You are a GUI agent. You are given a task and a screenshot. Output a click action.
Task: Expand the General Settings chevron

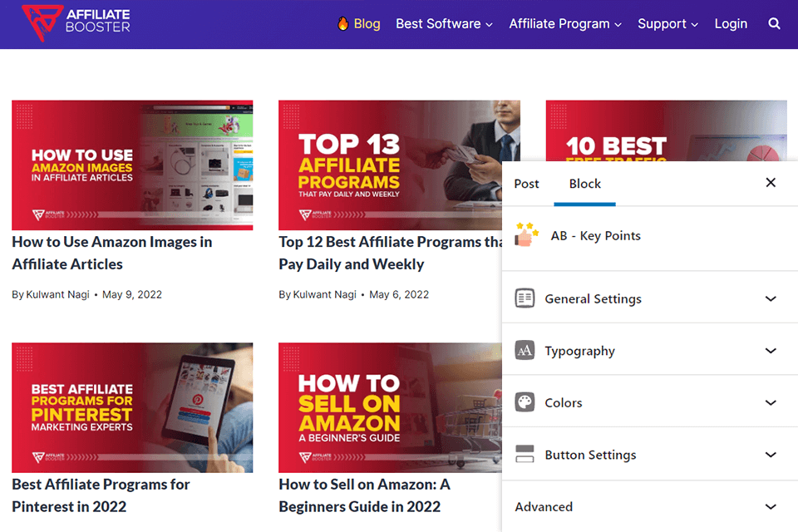(x=771, y=299)
